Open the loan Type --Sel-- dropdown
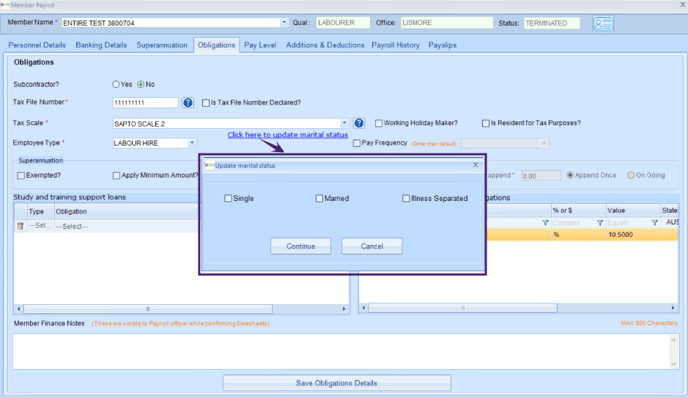This screenshot has height=397, width=688. pyautogui.click(x=40, y=225)
